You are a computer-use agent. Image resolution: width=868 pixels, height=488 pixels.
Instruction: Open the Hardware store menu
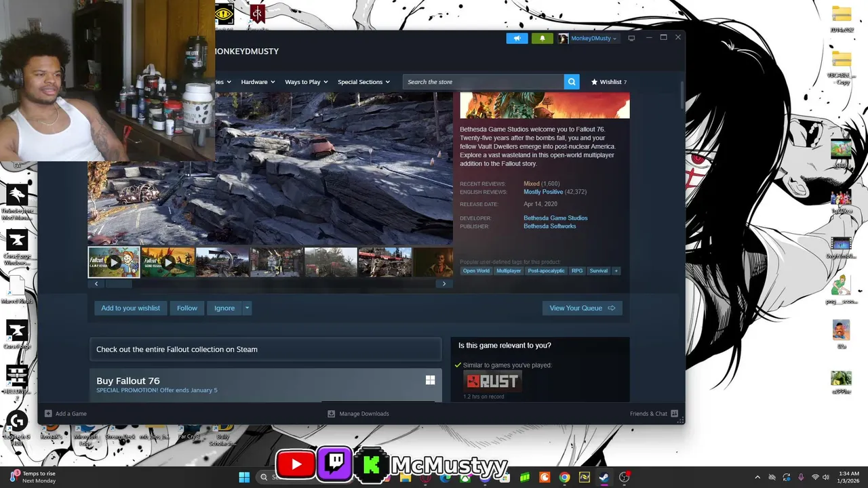[258, 82]
